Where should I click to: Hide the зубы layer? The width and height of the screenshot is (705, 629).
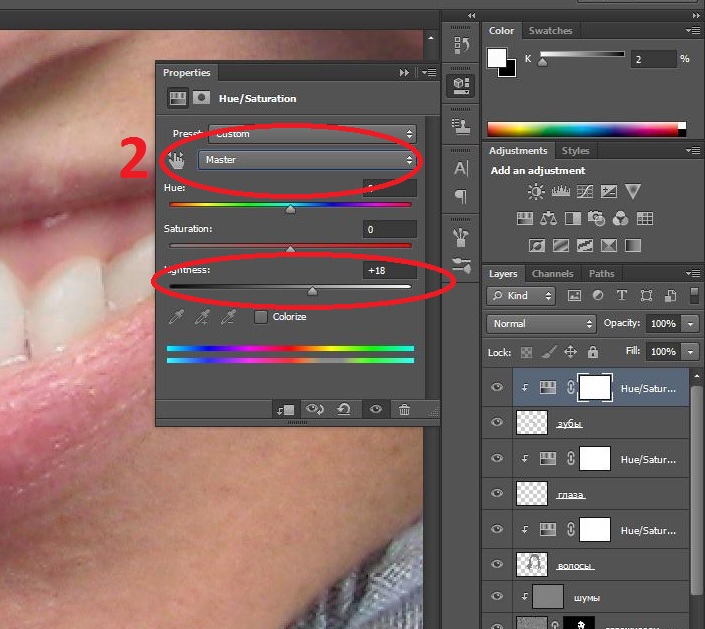click(x=497, y=422)
